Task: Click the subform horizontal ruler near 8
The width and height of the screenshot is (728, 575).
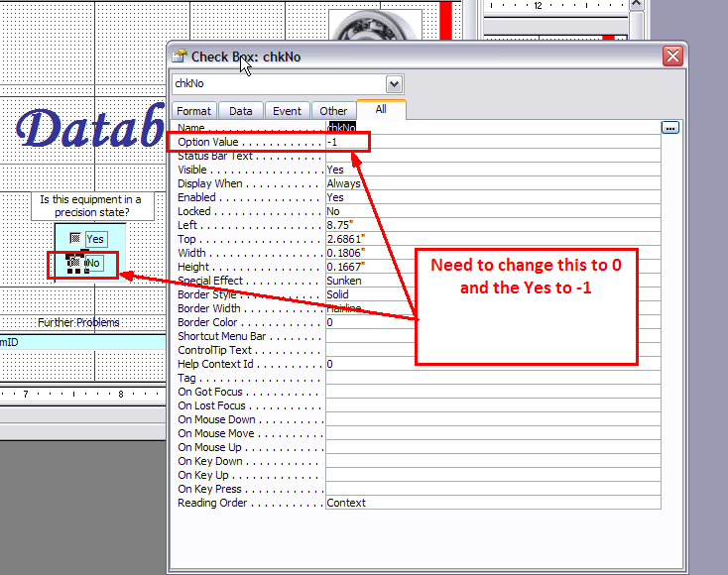Action: pos(121,394)
